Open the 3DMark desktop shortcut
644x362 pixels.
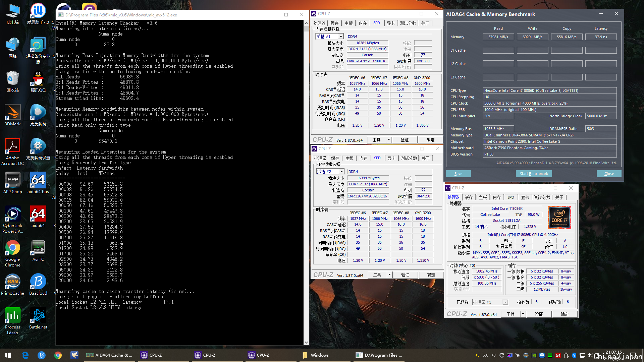12,115
